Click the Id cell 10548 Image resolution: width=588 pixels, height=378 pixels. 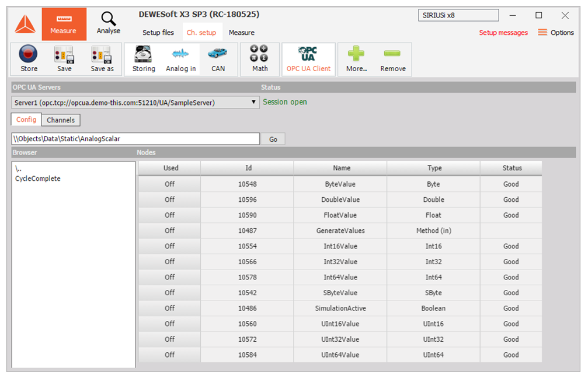pos(248,184)
